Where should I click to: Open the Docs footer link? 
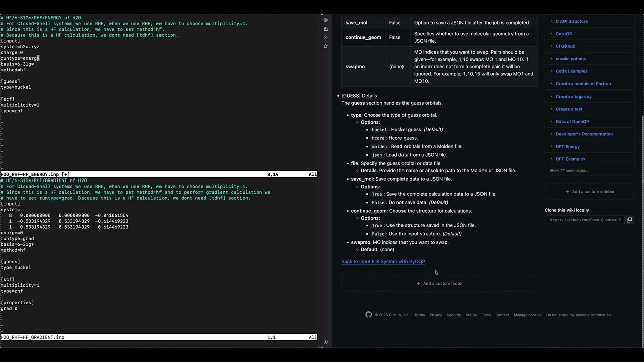(486, 315)
